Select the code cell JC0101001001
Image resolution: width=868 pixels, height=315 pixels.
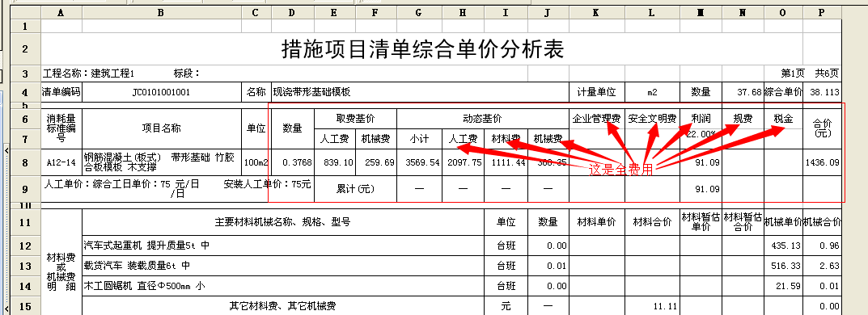coord(162,92)
